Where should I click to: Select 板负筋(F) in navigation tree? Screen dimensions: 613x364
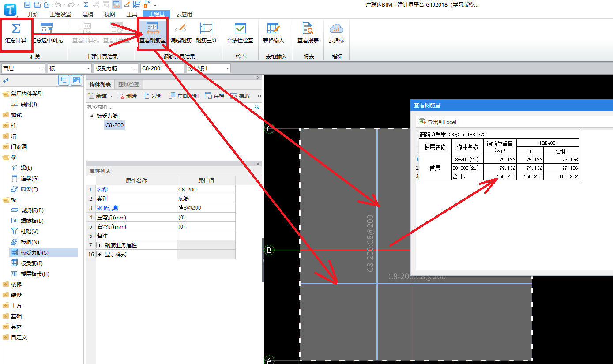tap(31, 263)
